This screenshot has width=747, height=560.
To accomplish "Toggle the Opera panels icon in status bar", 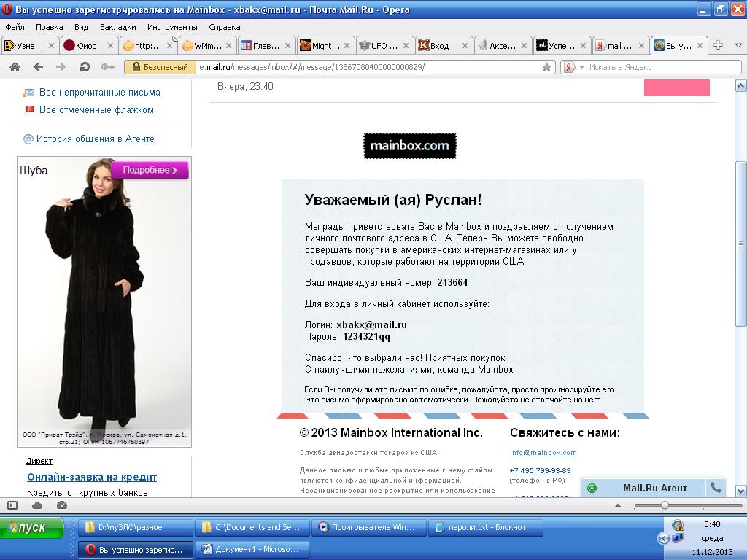I will tap(12, 505).
